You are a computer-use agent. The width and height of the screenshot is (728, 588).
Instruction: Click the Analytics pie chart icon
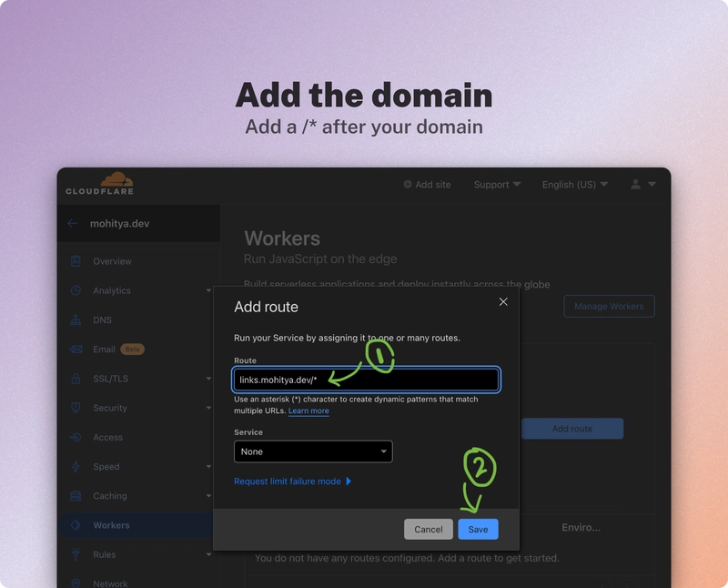click(x=76, y=290)
